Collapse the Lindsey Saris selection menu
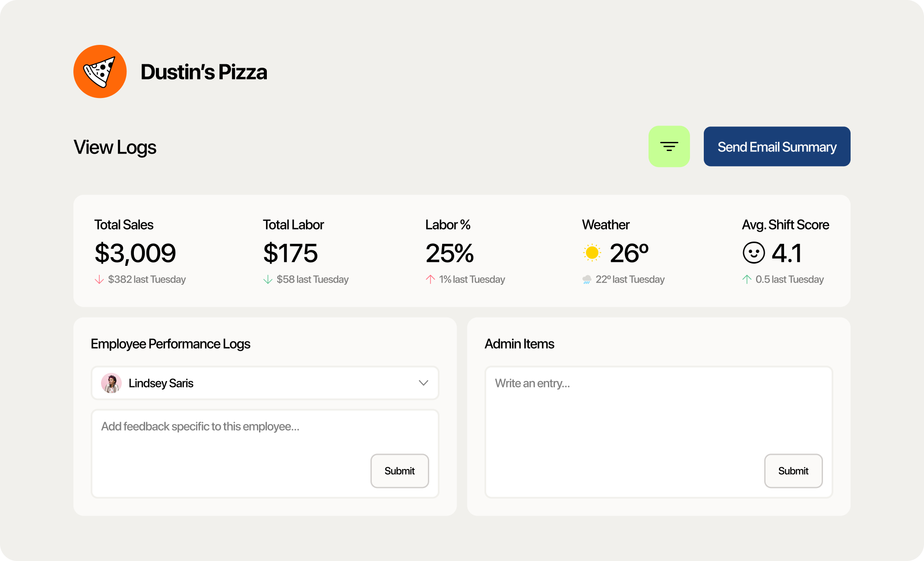The image size is (924, 561). pyautogui.click(x=424, y=383)
